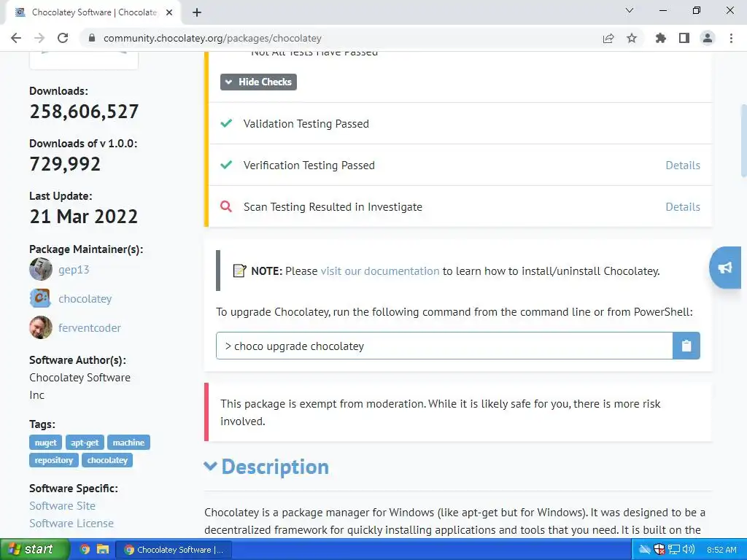The width and height of the screenshot is (747, 560).
Task: Close the Chocolatey Software tab
Action: 169,12
